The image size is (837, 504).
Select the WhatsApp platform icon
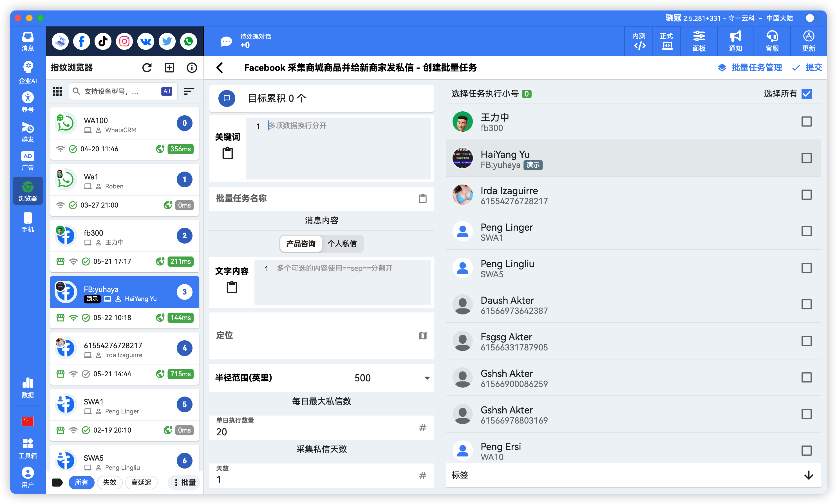[x=188, y=41]
